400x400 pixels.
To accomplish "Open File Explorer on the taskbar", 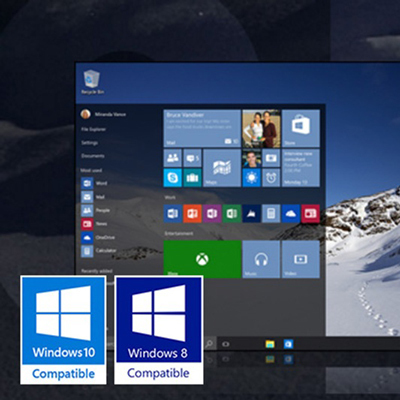I will point(270,344).
